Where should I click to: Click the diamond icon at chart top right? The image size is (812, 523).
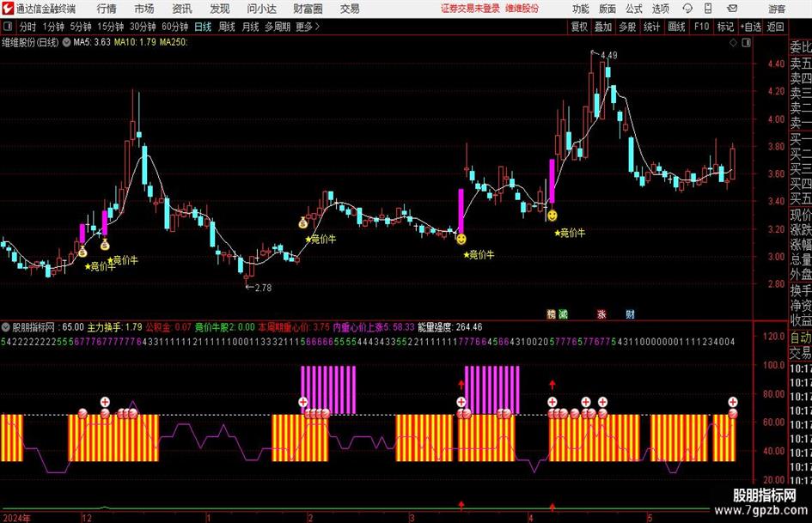733,43
